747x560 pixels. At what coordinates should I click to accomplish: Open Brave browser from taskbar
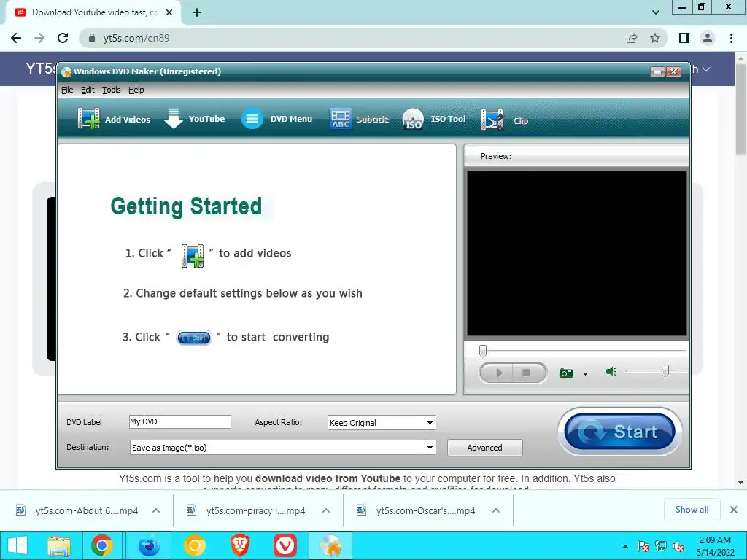[x=240, y=545]
